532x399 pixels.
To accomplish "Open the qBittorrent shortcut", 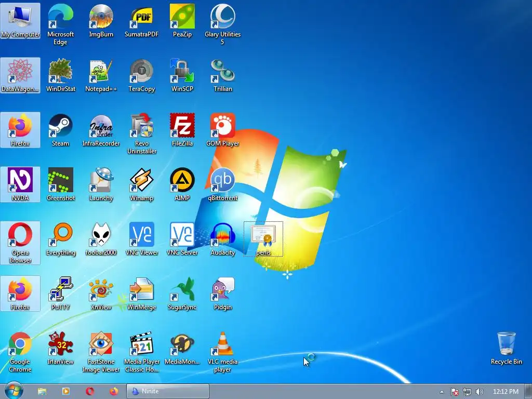I will tap(222, 184).
